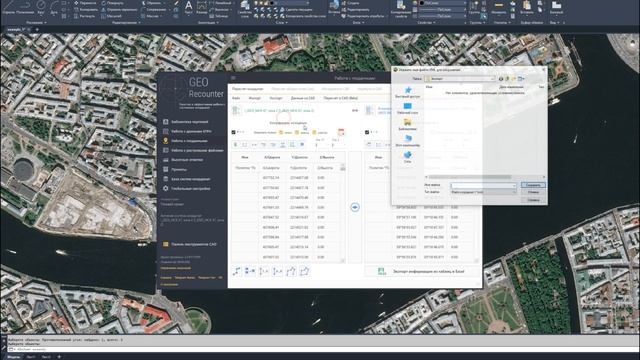Viewport: 640px width, 360px height.
Task: Click Export tables information to Excel button
Action: coord(422,271)
